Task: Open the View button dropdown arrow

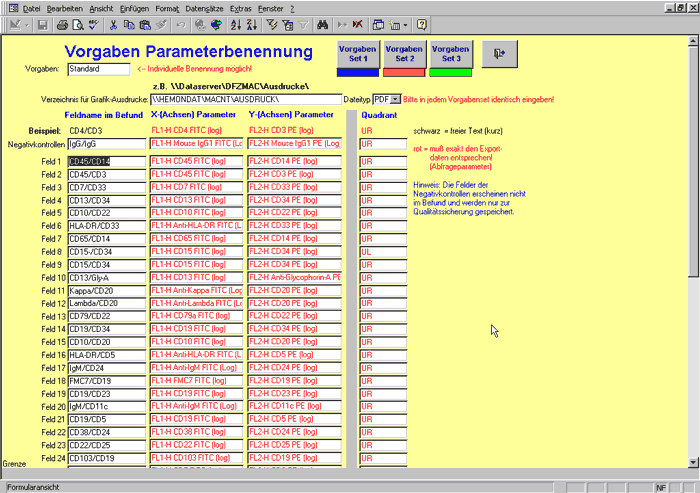Action: 27,25
